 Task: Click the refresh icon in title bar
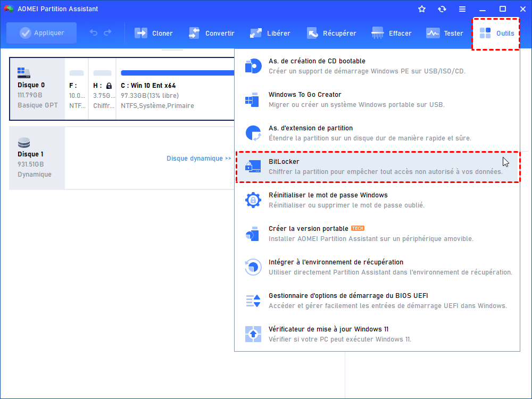click(x=442, y=9)
